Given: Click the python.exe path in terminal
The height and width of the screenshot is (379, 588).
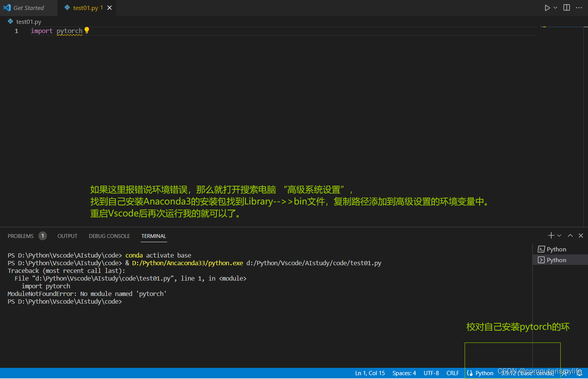Looking at the screenshot, I should 188,263.
